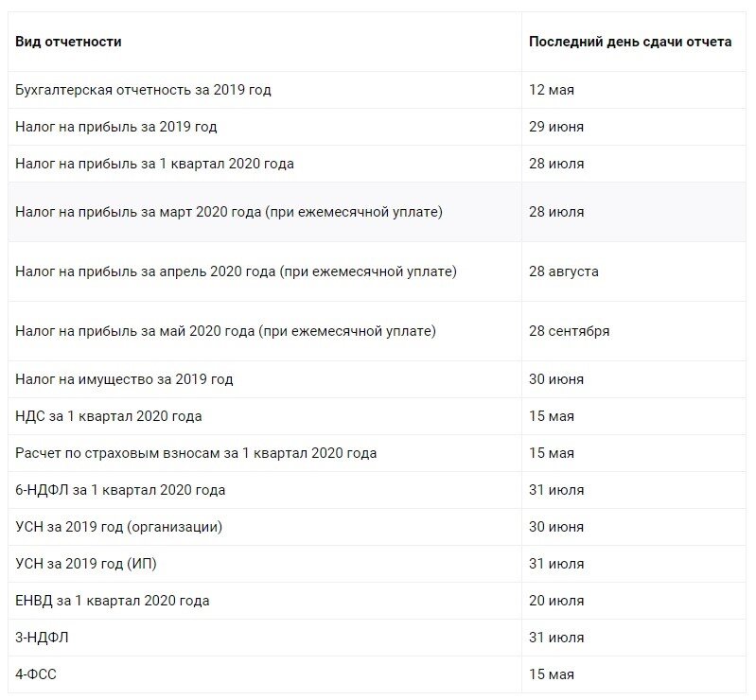The height and width of the screenshot is (700, 756).
Task: Select the "Бухгалтерская отчетность за 2019 год" row
Action: [143, 90]
